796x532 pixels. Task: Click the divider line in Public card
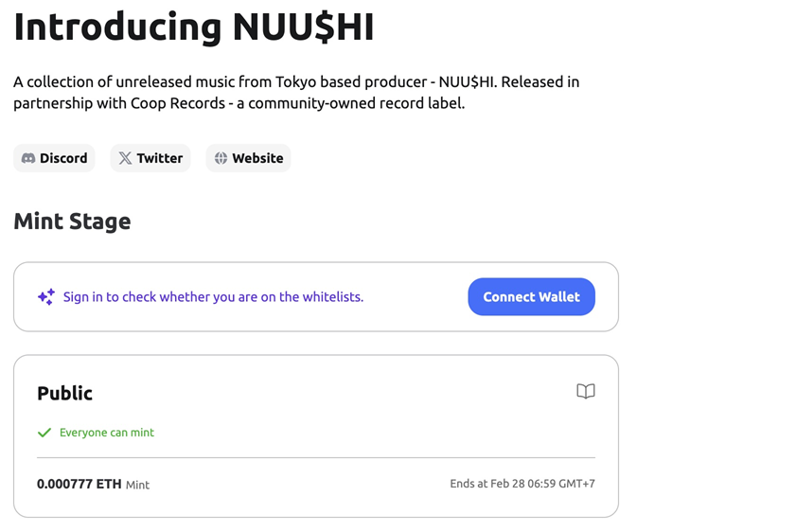tap(315, 458)
